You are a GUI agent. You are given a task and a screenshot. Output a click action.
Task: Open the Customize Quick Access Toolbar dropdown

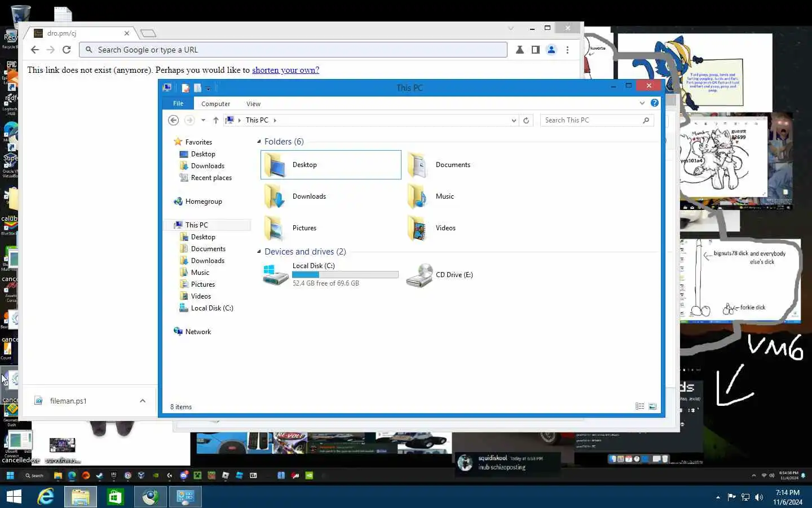[x=208, y=88]
